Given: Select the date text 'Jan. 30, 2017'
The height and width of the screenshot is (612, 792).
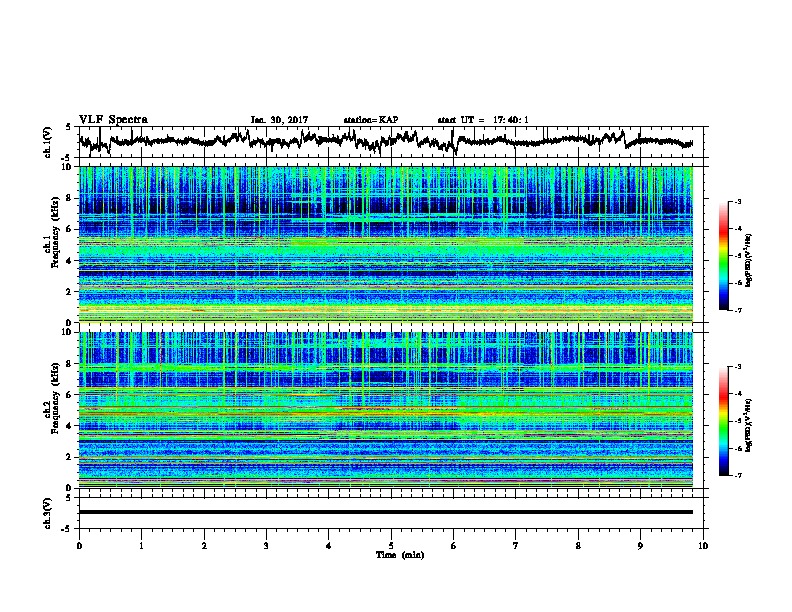Looking at the screenshot, I should click(279, 120).
